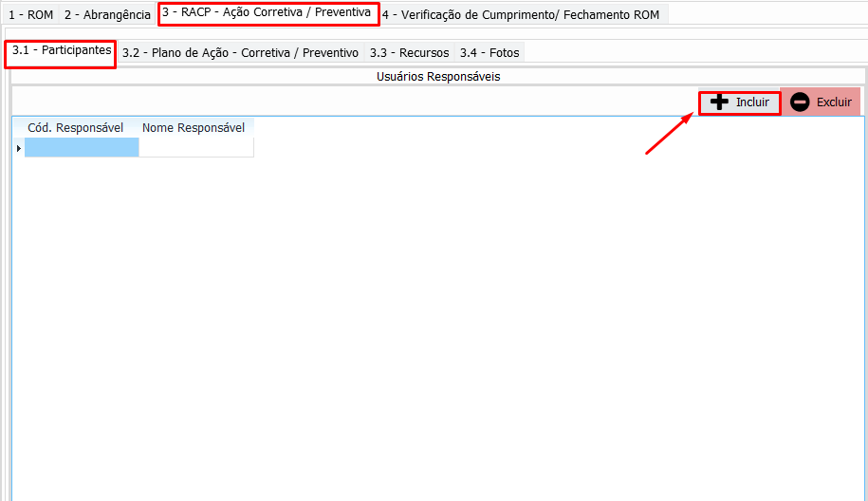Click the Nome Responsável column header
868x501 pixels.
point(194,128)
